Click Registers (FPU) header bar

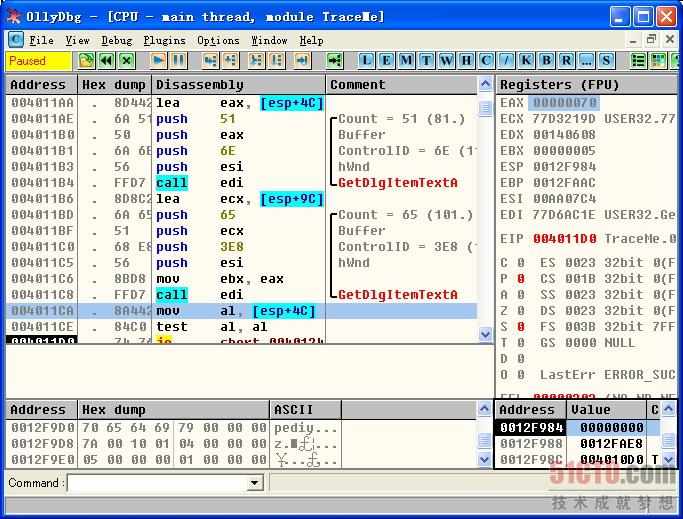tap(586, 85)
